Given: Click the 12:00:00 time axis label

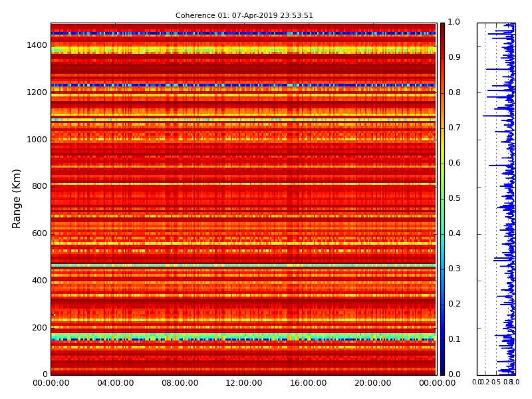Looking at the screenshot, I should click(244, 383).
